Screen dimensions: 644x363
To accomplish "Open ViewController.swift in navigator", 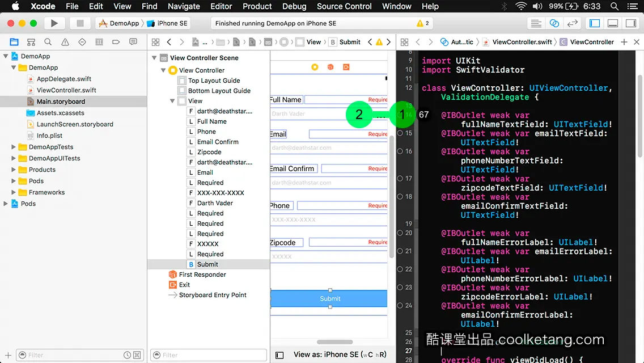I will coord(66,90).
